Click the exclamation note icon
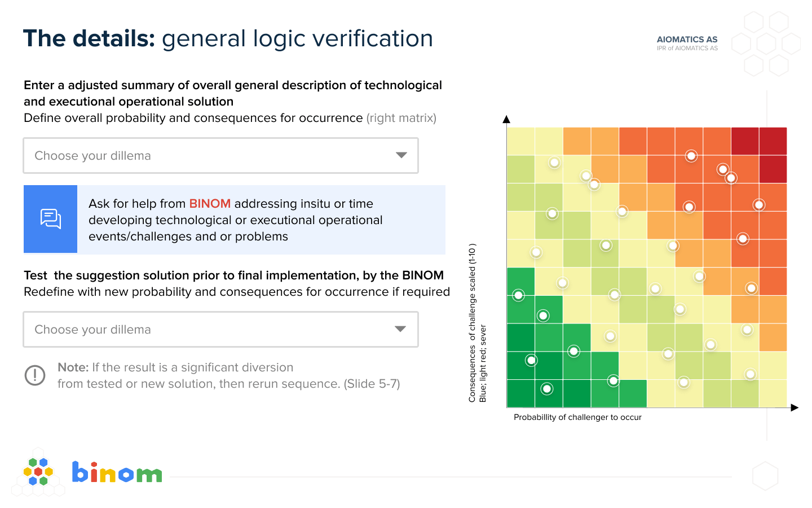The height and width of the screenshot is (508, 812). click(x=35, y=375)
